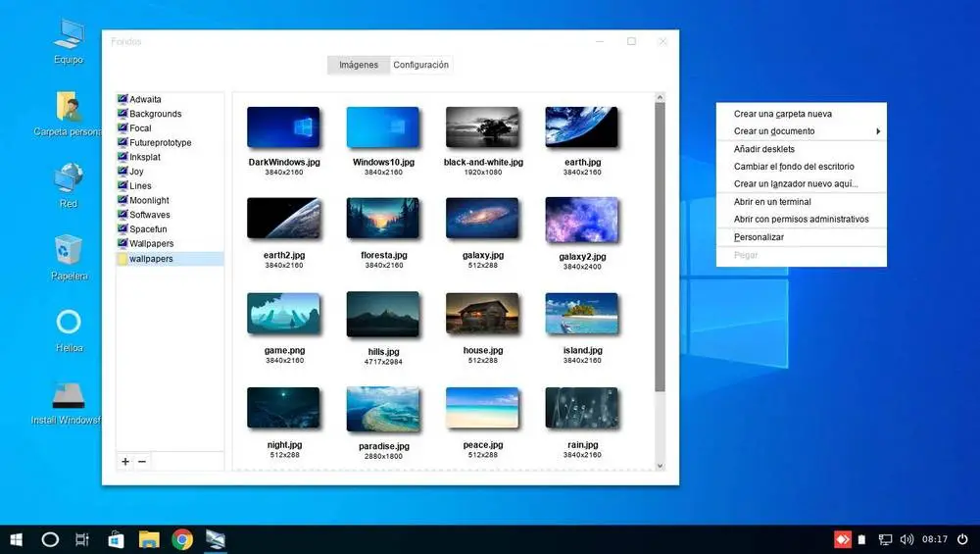Choose the Windows10.jpg wallpaper thumbnail

tap(383, 127)
